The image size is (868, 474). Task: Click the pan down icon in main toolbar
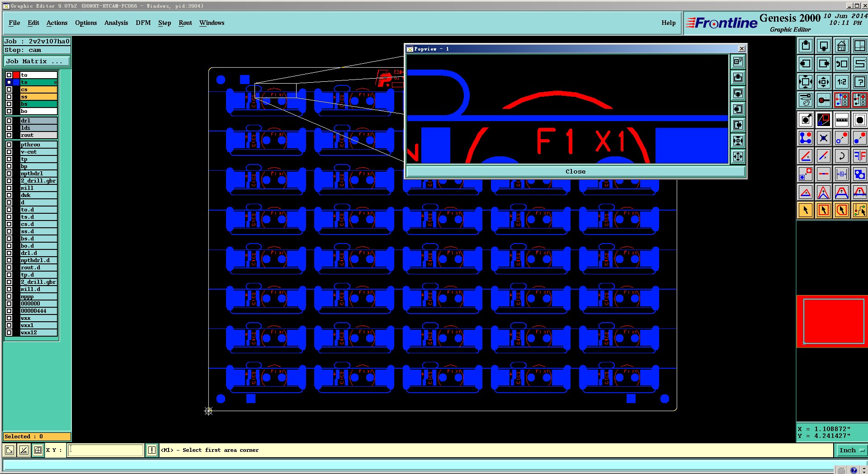point(824,46)
